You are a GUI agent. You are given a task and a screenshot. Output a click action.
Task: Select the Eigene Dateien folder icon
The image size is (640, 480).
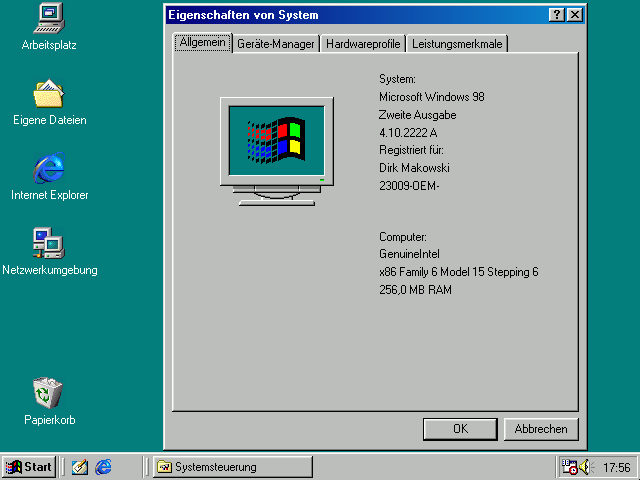click(49, 93)
